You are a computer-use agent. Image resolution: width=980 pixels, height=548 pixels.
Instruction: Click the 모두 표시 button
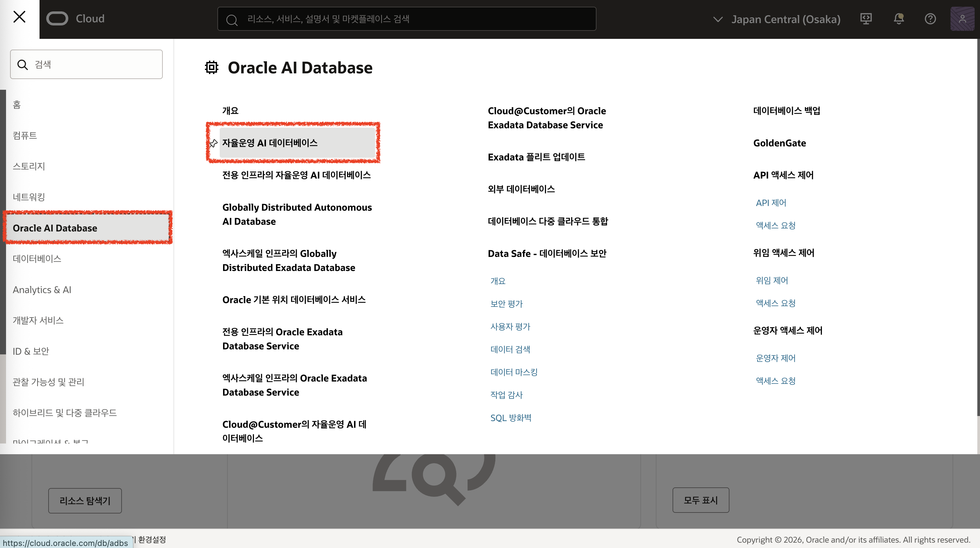(x=701, y=500)
